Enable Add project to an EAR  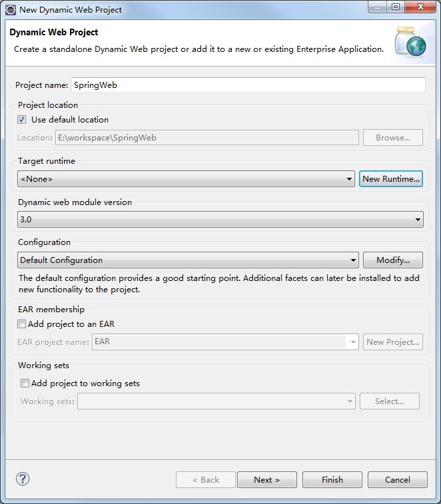pos(22,324)
